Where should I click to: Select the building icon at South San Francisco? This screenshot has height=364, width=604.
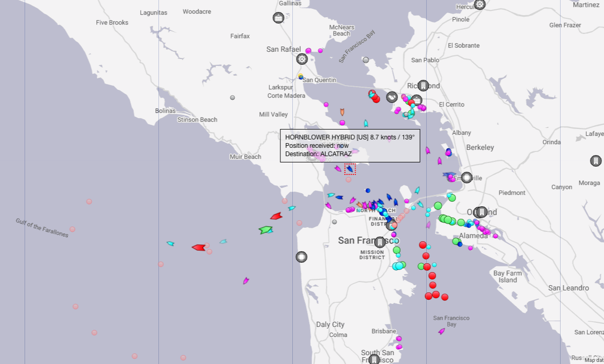pyautogui.click(x=374, y=359)
